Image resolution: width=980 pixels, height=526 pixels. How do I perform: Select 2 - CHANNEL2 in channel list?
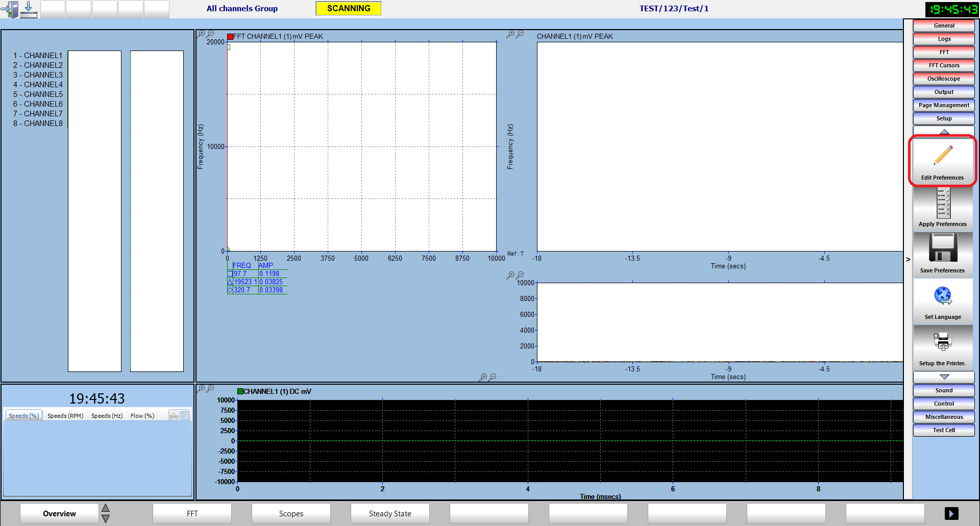click(38, 65)
